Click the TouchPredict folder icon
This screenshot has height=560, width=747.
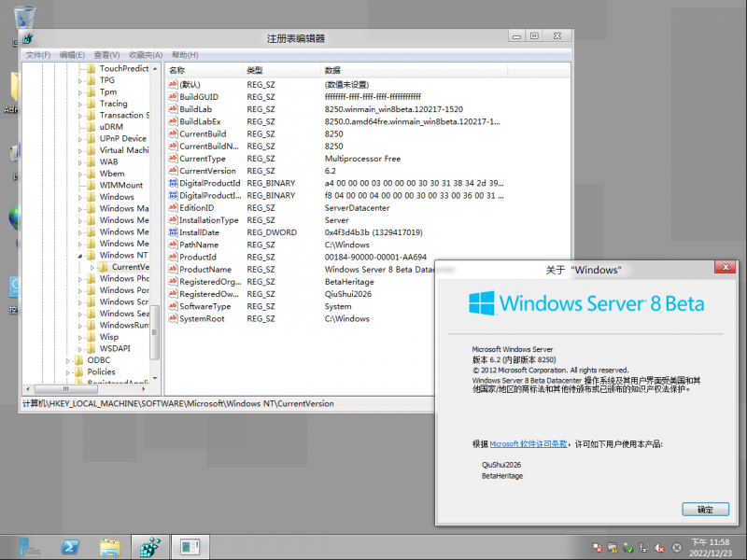[x=91, y=68]
